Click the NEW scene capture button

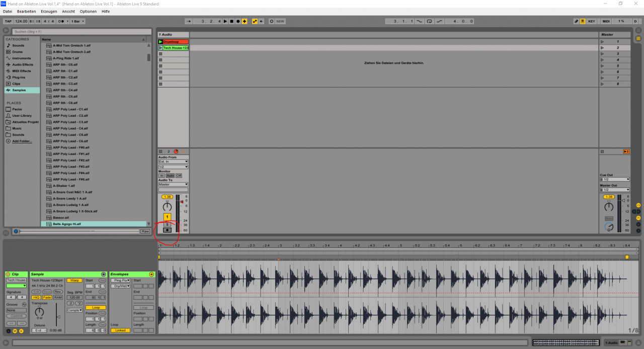pyautogui.click(x=280, y=21)
